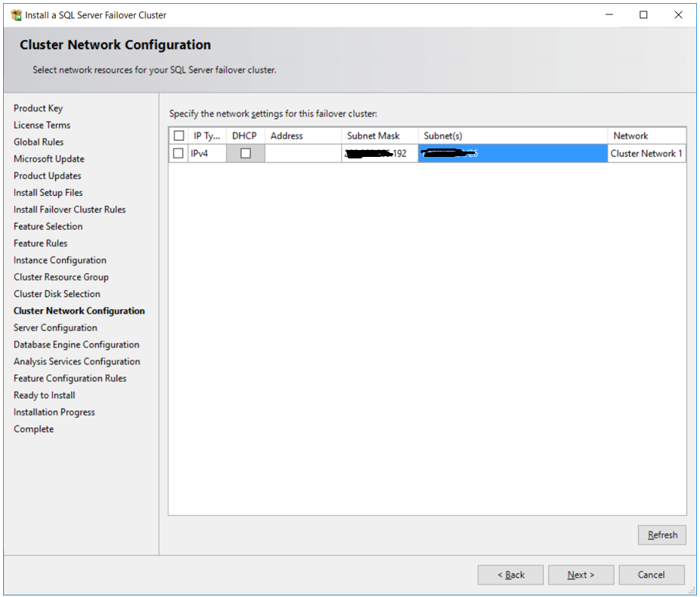The image size is (700, 597).
Task: Select Install Setup Files step
Action: click(47, 192)
